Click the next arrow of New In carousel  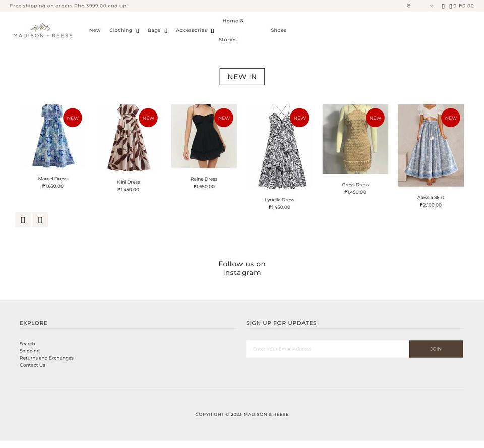coord(40,219)
